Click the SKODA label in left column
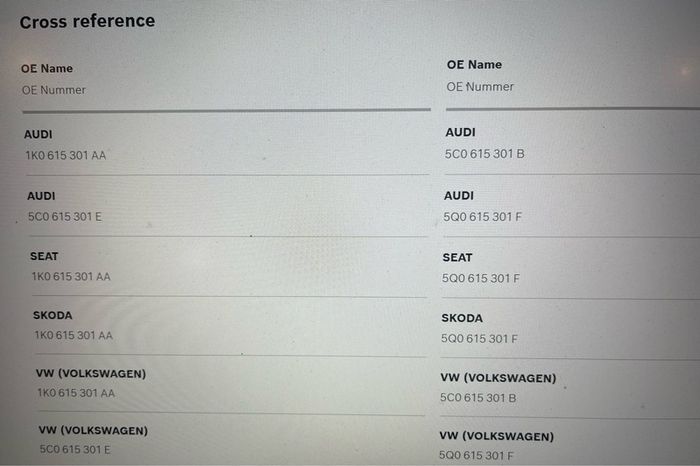Screen dimensions: 700x466 53,315
